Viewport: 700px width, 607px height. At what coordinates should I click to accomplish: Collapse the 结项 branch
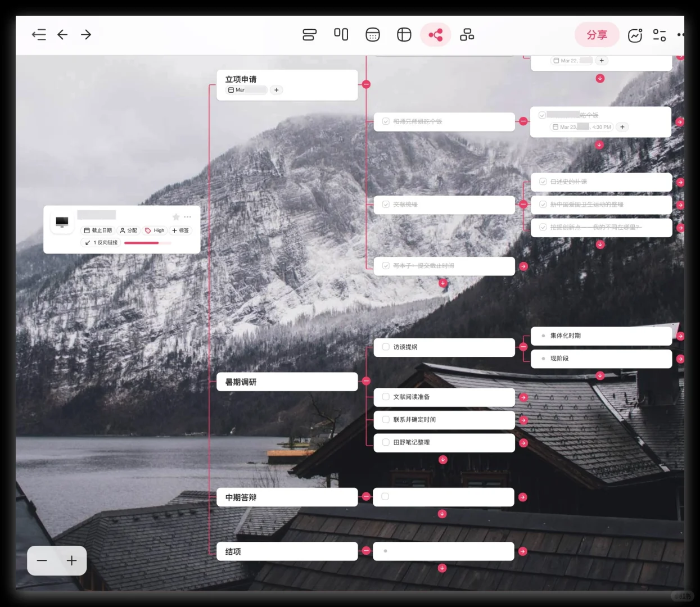(367, 551)
